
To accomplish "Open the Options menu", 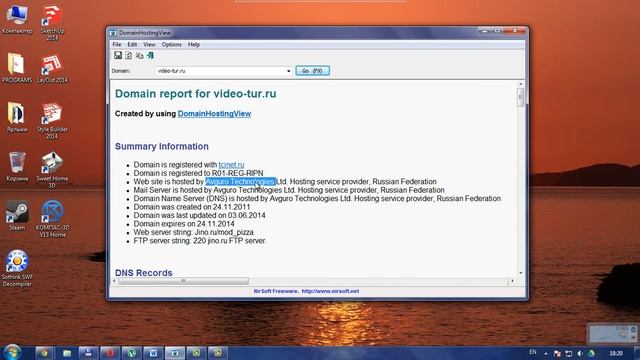I will click(x=171, y=44).
